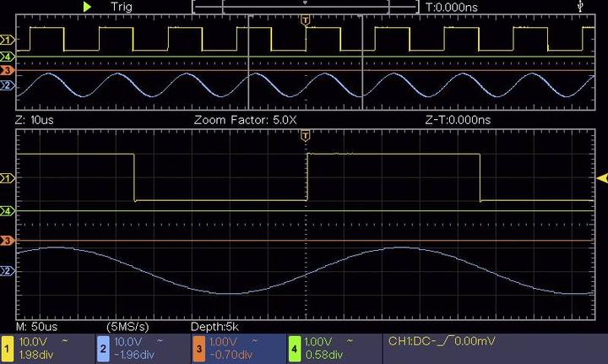Click the blue channel 2 badge
The width and height of the screenshot is (608, 364).
[x=103, y=349]
